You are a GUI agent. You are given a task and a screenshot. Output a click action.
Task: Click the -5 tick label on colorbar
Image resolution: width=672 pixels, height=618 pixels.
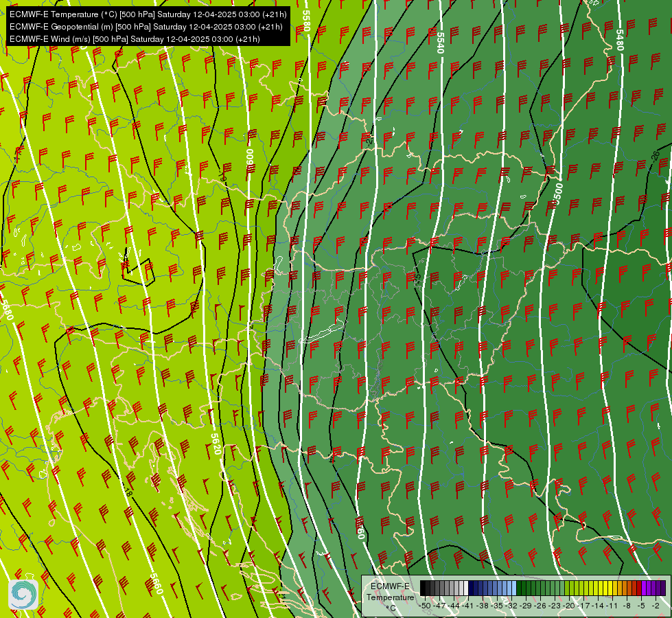click(641, 606)
